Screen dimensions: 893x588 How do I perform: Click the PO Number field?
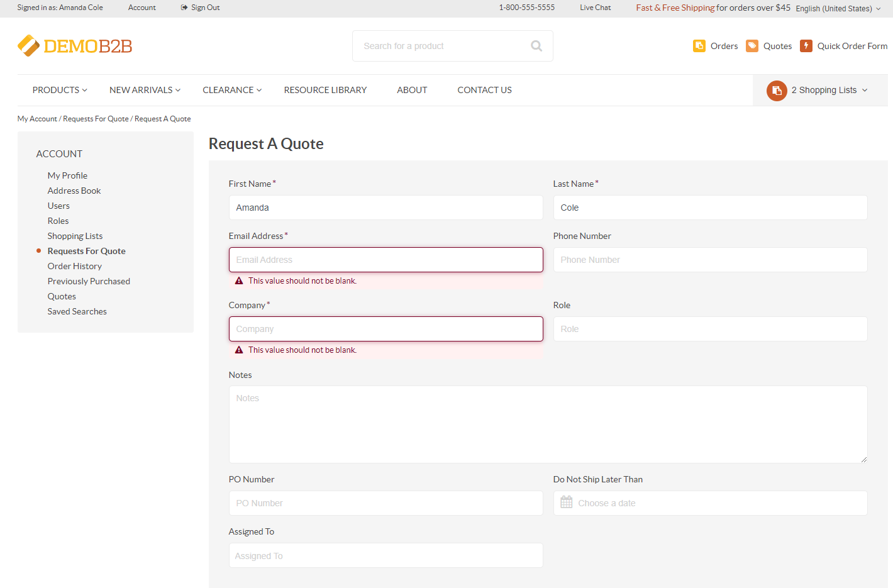386,503
